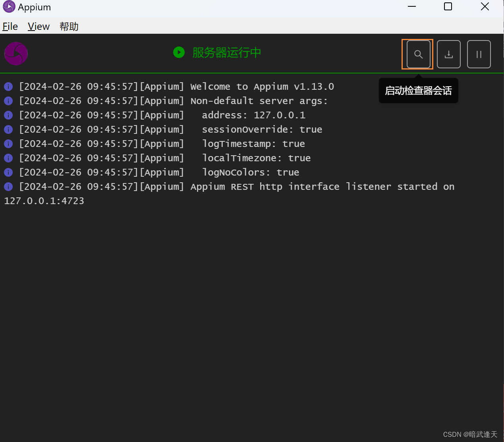Click info icon beside localTimezone line
This screenshot has width=504, height=442.
click(x=8, y=158)
